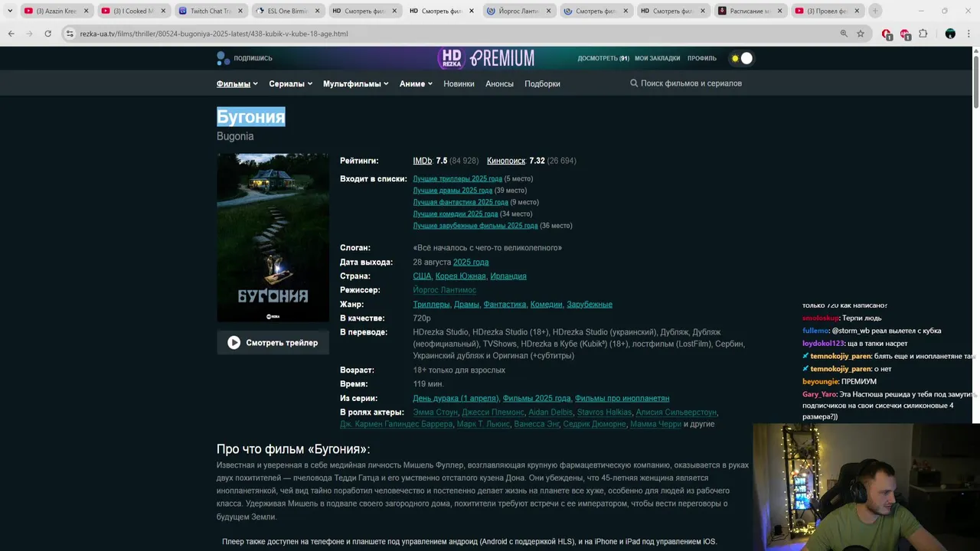Image resolution: width=980 pixels, height=551 pixels.
Task: Close the Twitch Chat tab
Action: [x=240, y=11]
